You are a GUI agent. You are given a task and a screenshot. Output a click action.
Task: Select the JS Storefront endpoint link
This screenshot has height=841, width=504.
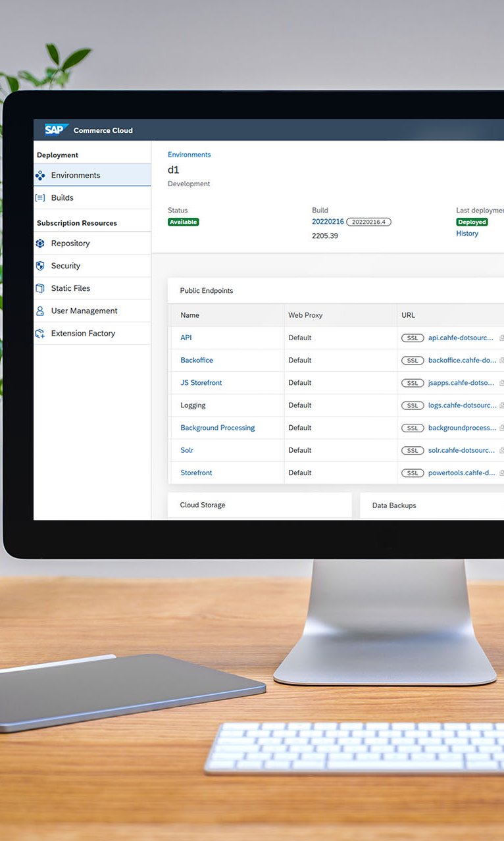pyautogui.click(x=201, y=383)
